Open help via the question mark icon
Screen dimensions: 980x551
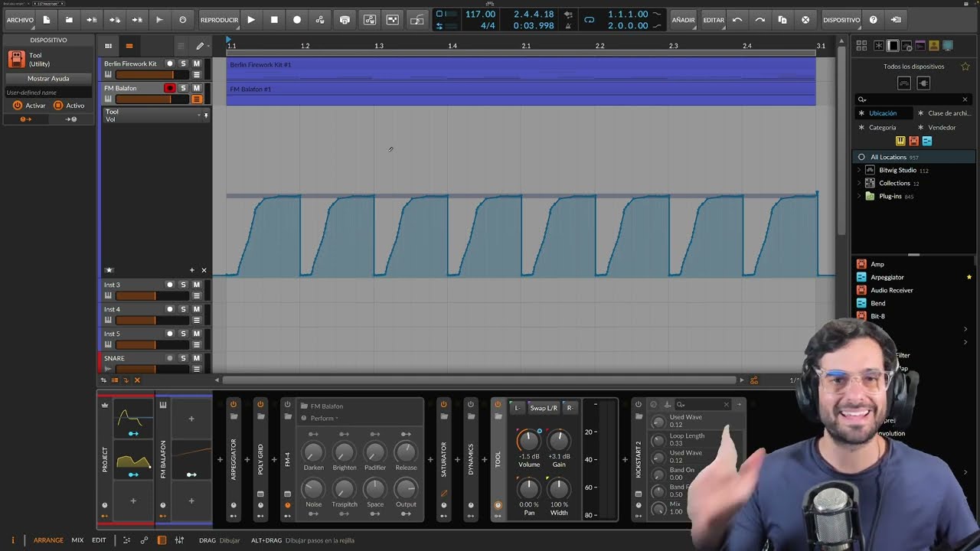coord(874,20)
